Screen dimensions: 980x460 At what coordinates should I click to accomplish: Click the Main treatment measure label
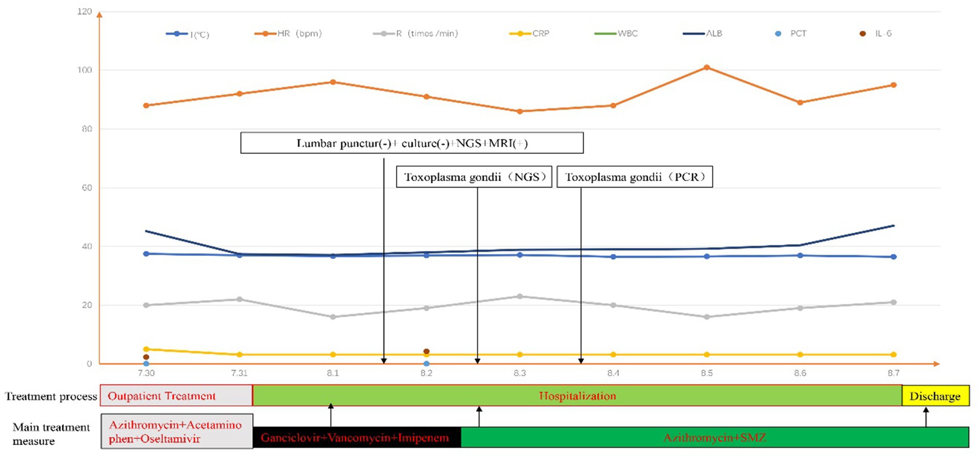[51, 434]
